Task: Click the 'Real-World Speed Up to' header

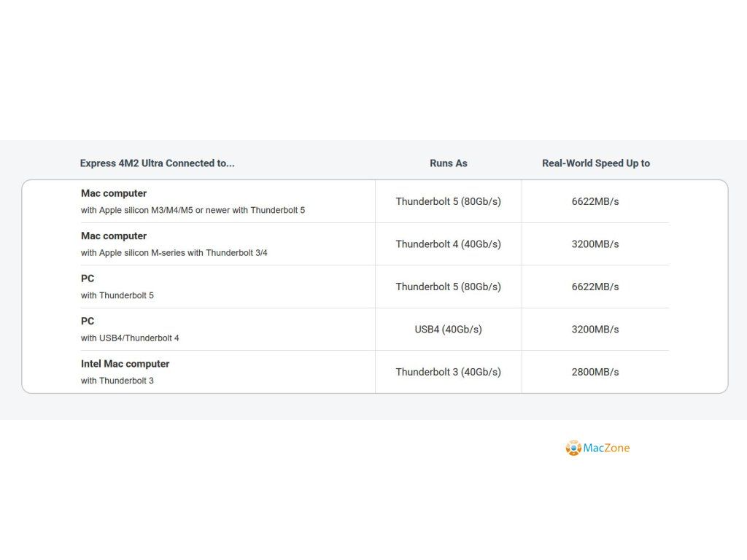Action: coord(595,163)
